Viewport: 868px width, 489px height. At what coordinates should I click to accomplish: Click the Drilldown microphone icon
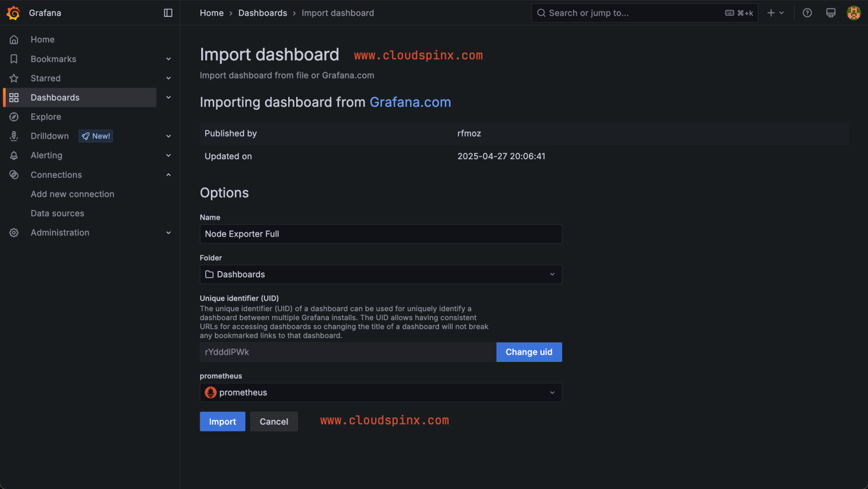14,136
